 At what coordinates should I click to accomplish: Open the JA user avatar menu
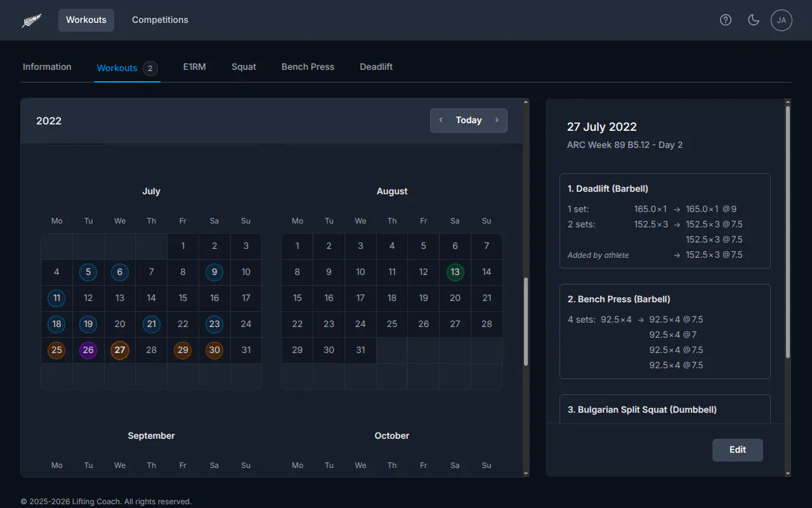pyautogui.click(x=782, y=20)
